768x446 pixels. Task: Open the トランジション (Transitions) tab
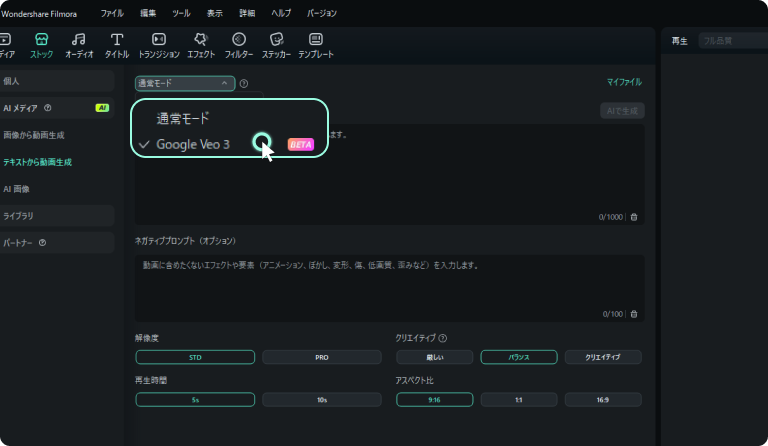[159, 46]
